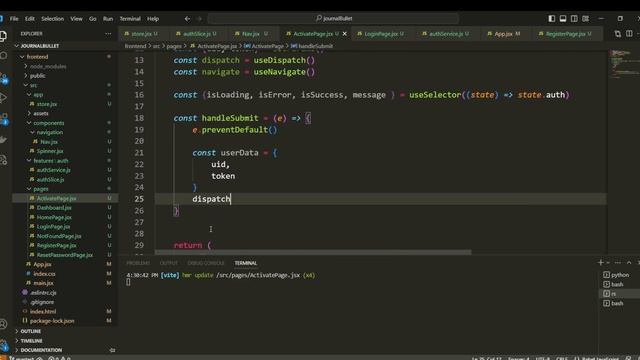Click the pages breadcrumb segment
The image size is (640, 360).
[x=174, y=46]
